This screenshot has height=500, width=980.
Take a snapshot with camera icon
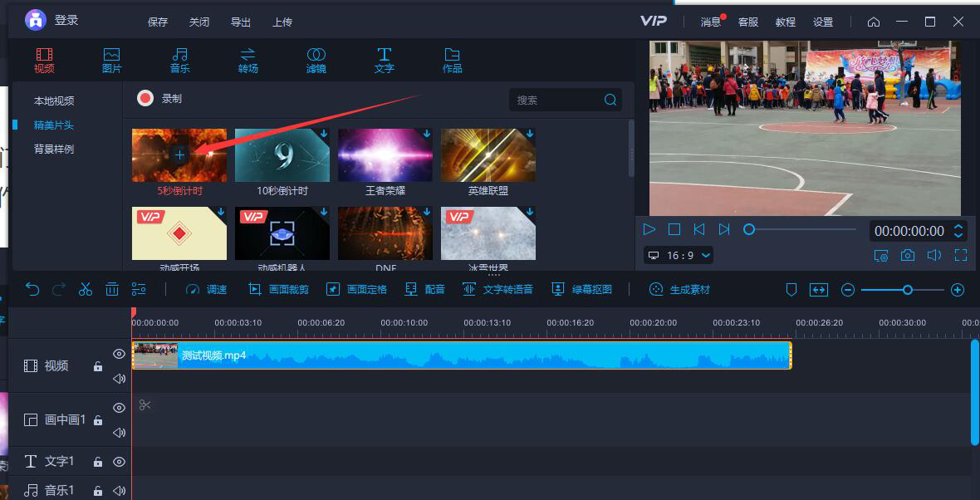point(908,255)
